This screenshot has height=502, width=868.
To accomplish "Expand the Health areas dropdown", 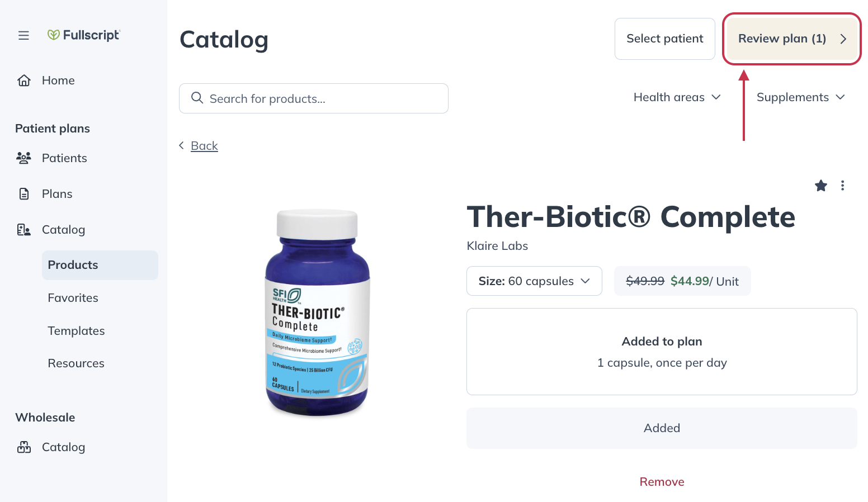I will pos(677,97).
